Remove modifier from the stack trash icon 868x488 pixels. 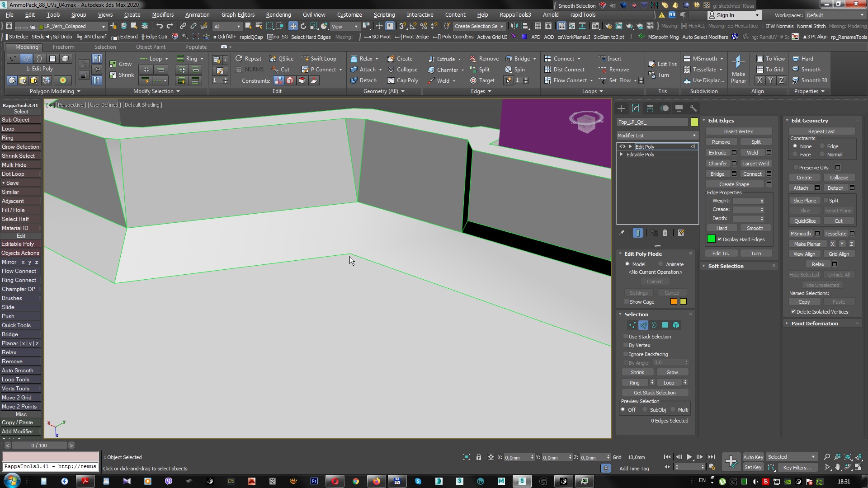665,233
